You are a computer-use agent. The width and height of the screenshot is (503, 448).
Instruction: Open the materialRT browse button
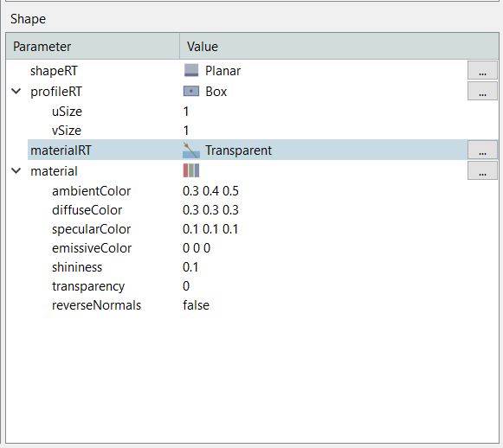pos(482,150)
